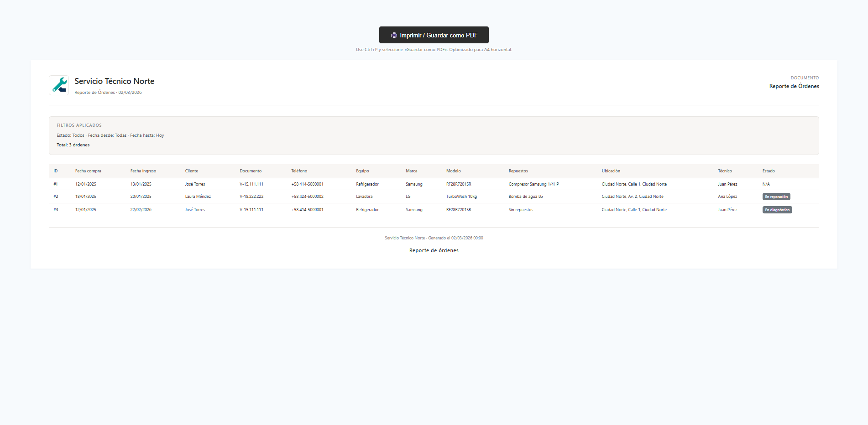Select the 'En diagnóstico' status badge

click(x=777, y=210)
